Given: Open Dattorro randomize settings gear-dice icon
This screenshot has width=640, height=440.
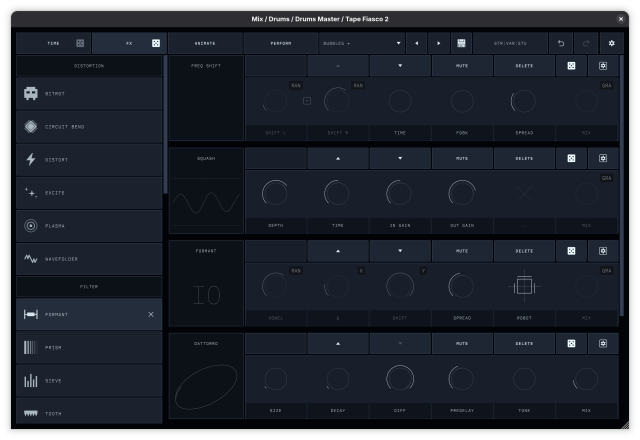Looking at the screenshot, I should (x=603, y=344).
